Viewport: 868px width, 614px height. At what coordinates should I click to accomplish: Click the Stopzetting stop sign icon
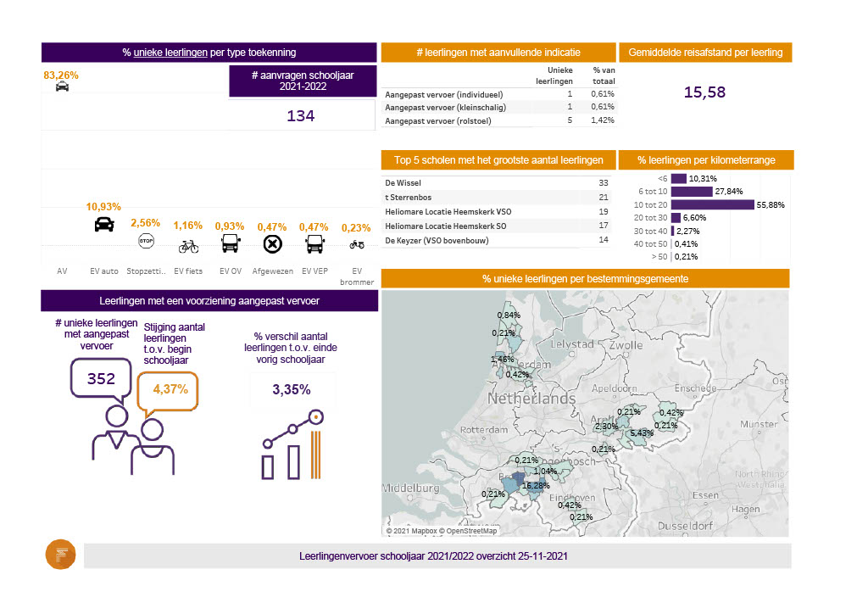(x=146, y=242)
